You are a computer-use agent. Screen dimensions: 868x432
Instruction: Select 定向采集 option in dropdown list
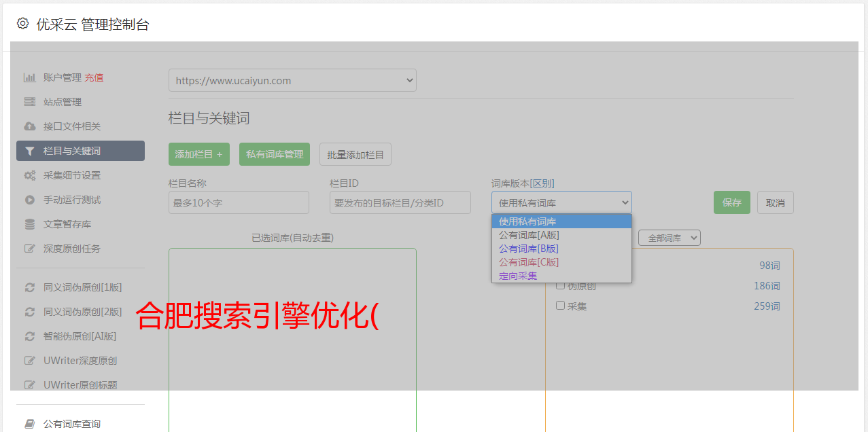[518, 276]
